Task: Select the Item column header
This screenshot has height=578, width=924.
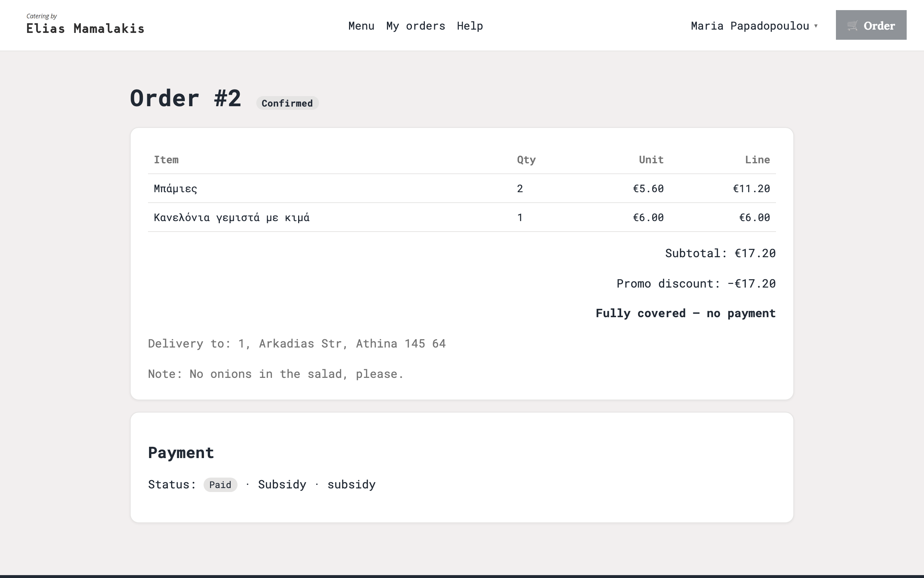Action: [x=166, y=160]
